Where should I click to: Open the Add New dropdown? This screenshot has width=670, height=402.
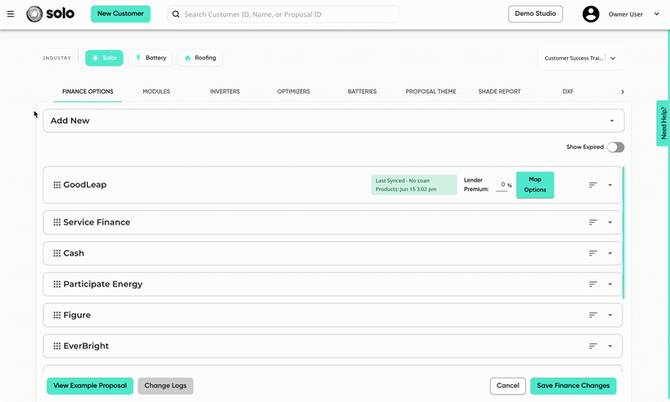click(x=333, y=120)
